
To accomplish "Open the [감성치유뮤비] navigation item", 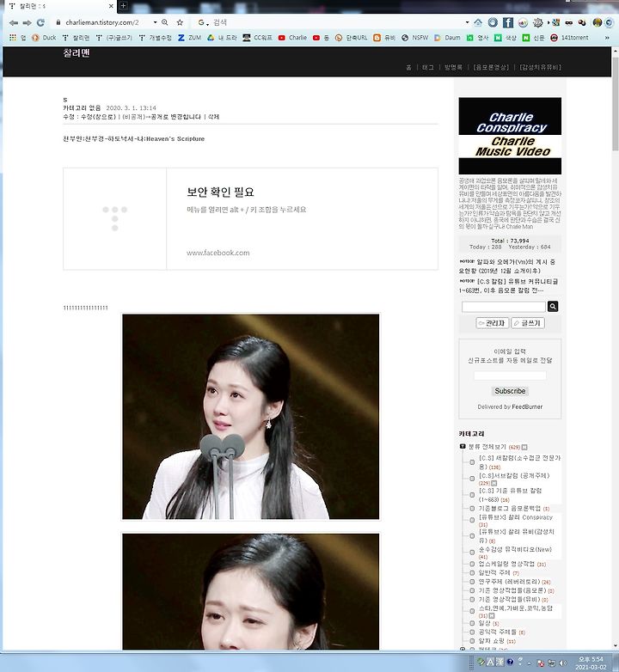I will point(540,67).
